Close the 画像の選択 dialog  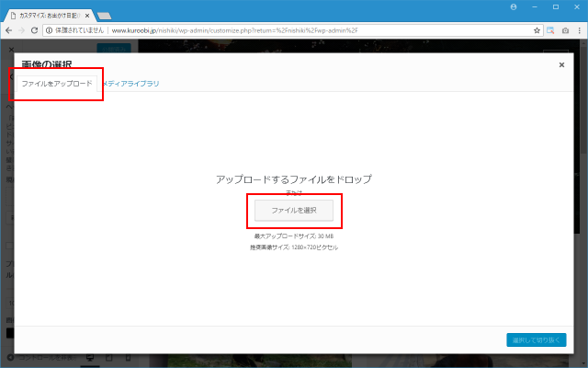[x=561, y=65]
